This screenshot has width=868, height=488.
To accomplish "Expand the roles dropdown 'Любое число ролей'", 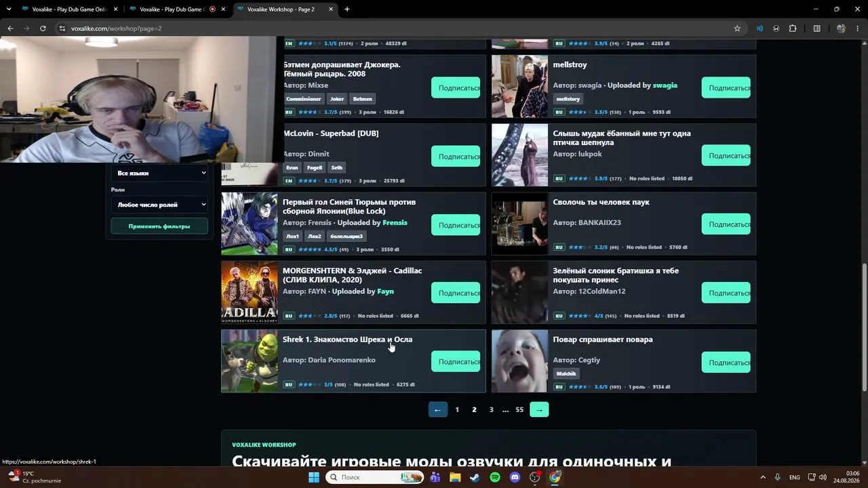I will pos(159,204).
